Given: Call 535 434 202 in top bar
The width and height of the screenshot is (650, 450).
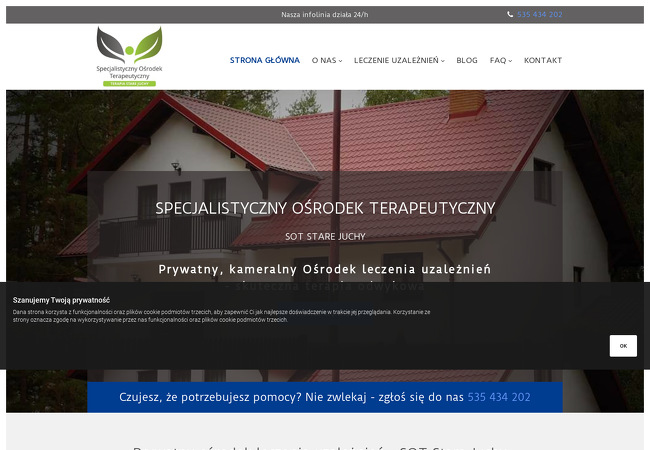Looking at the screenshot, I should tap(540, 15).
